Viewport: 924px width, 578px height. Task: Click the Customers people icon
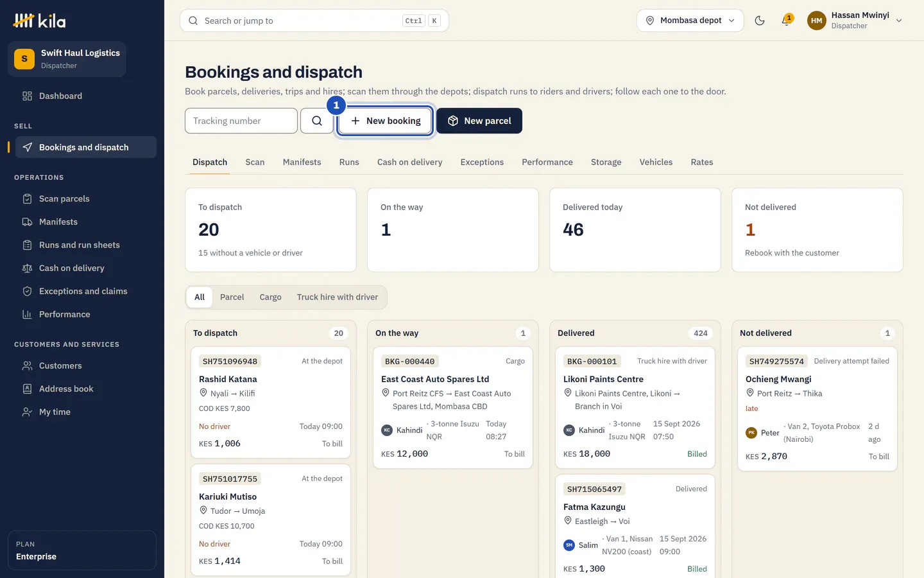click(x=27, y=366)
